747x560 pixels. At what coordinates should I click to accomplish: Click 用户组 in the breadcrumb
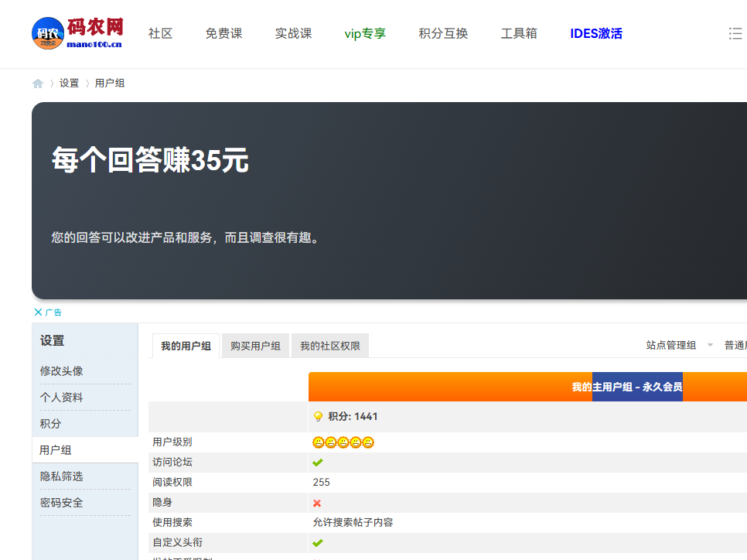[x=110, y=84]
